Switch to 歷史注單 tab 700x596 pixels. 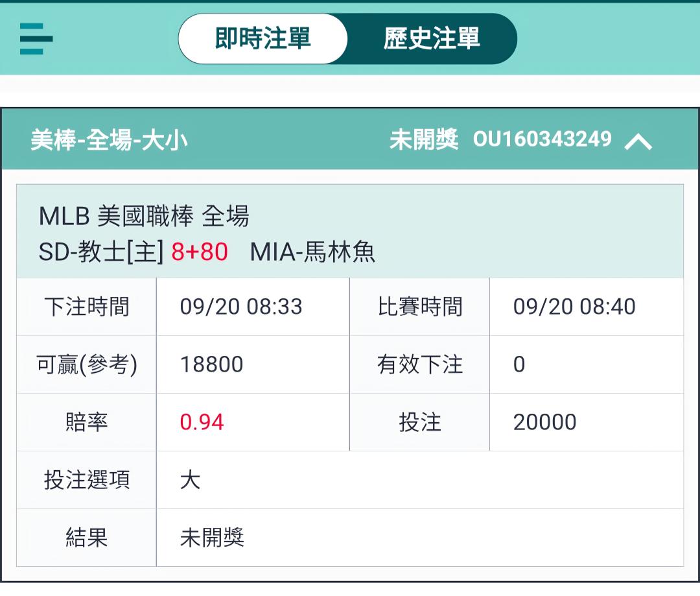(x=432, y=38)
